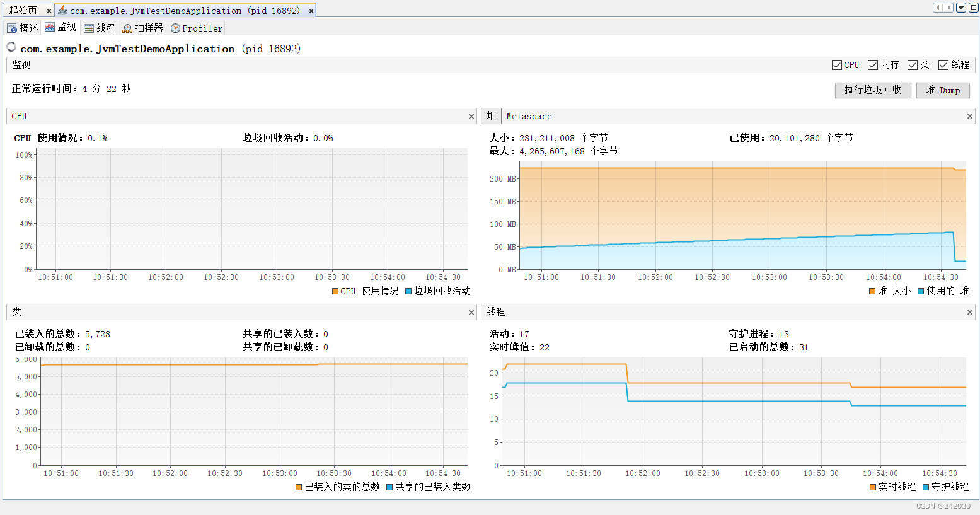Select the Metaspace tab
The width and height of the screenshot is (980, 515).
(x=529, y=116)
